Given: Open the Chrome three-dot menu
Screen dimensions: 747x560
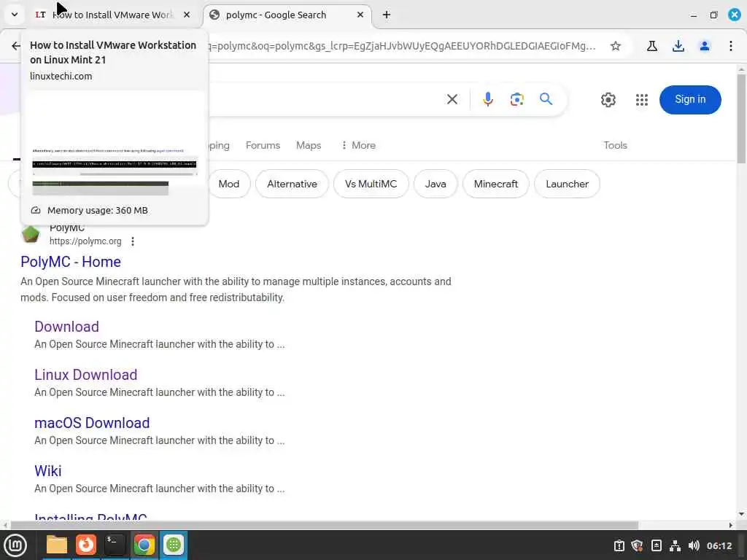Looking at the screenshot, I should click(x=731, y=46).
